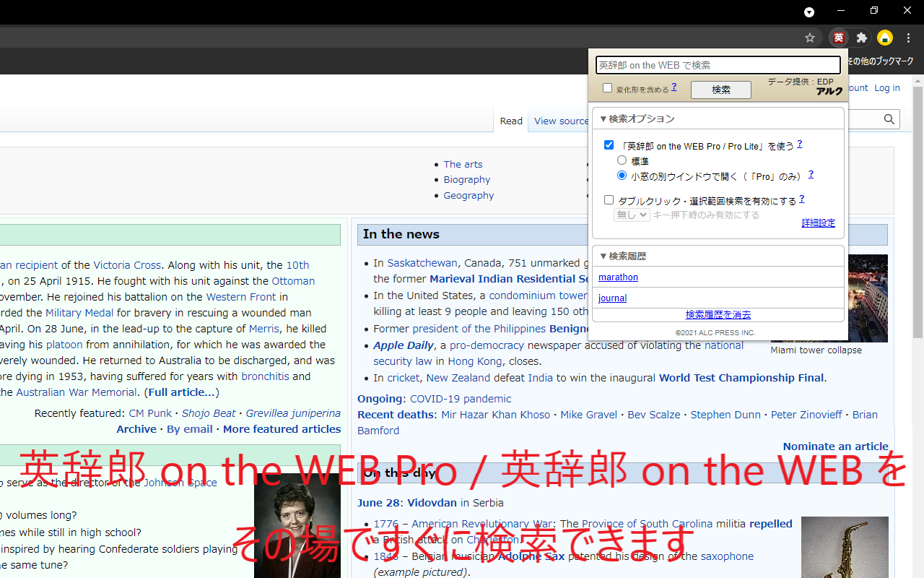Open the 詳細設定 link
This screenshot has height=578, width=924.
pos(819,223)
